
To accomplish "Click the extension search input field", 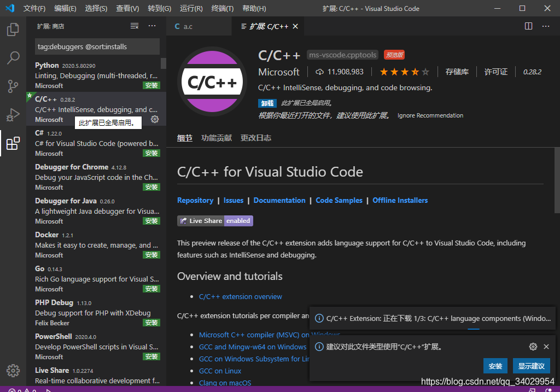I will pyautogui.click(x=97, y=47).
